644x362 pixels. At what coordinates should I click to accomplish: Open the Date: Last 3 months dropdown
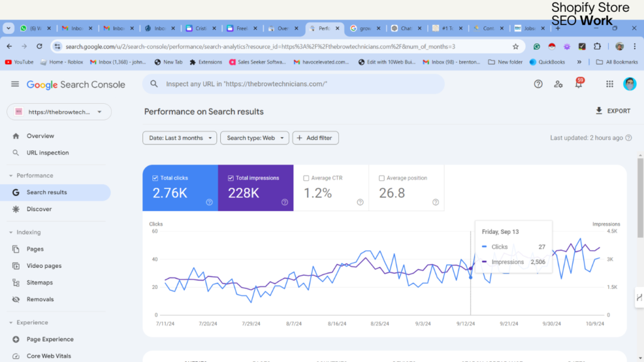tap(179, 138)
